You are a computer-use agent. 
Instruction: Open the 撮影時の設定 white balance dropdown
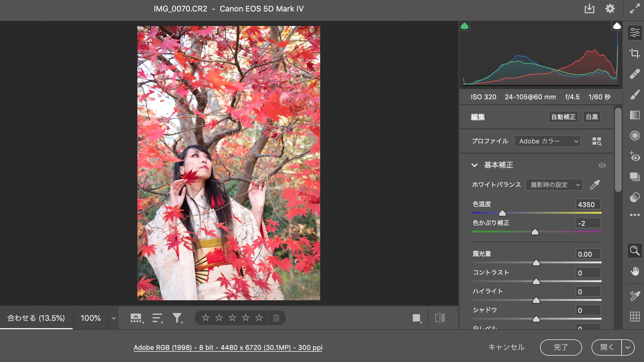pyautogui.click(x=554, y=185)
